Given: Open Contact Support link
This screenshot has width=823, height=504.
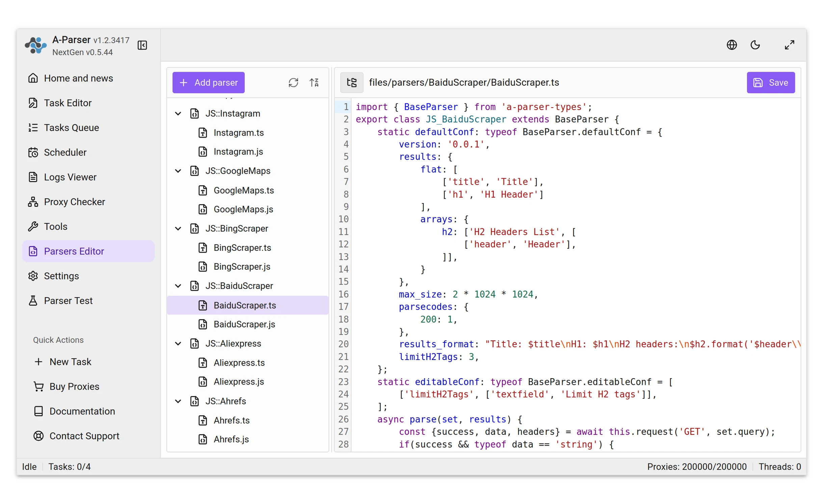Looking at the screenshot, I should (x=77, y=436).
